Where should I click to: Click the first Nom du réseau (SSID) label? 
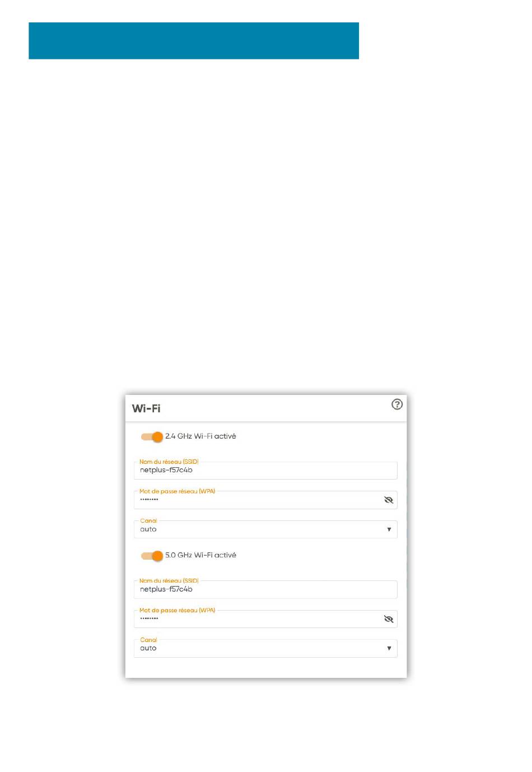169,462
